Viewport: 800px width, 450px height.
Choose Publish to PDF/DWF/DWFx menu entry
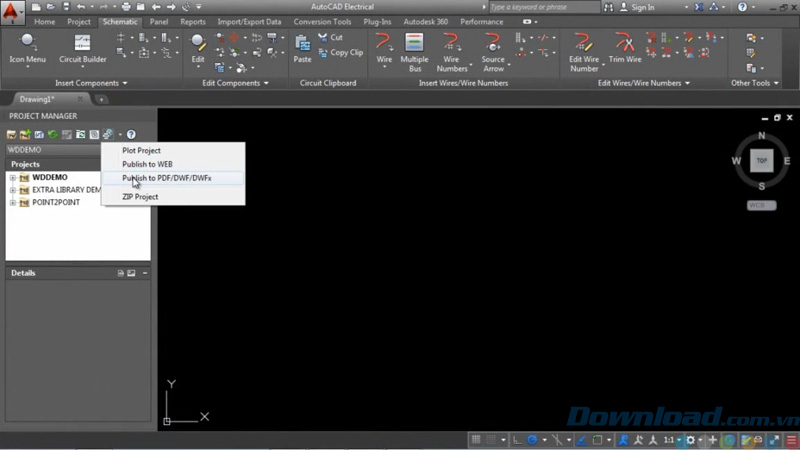pos(167,178)
